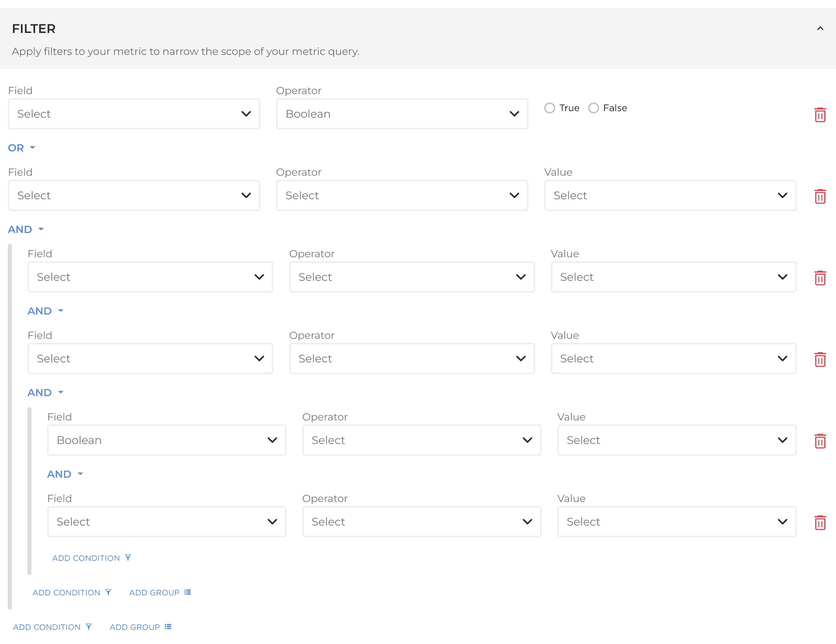Open the first Field Select dropdown
Image resolution: width=836 pixels, height=644 pixels.
pos(134,114)
